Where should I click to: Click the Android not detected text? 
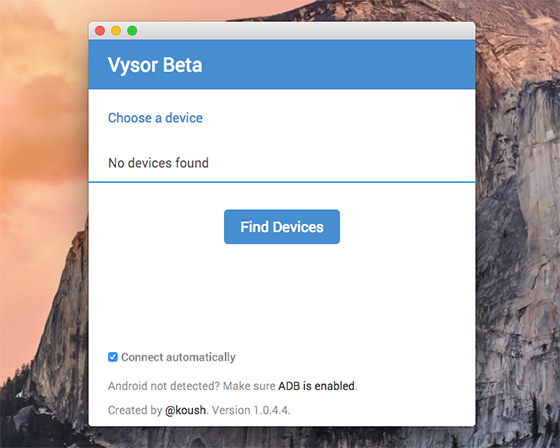pos(164,386)
